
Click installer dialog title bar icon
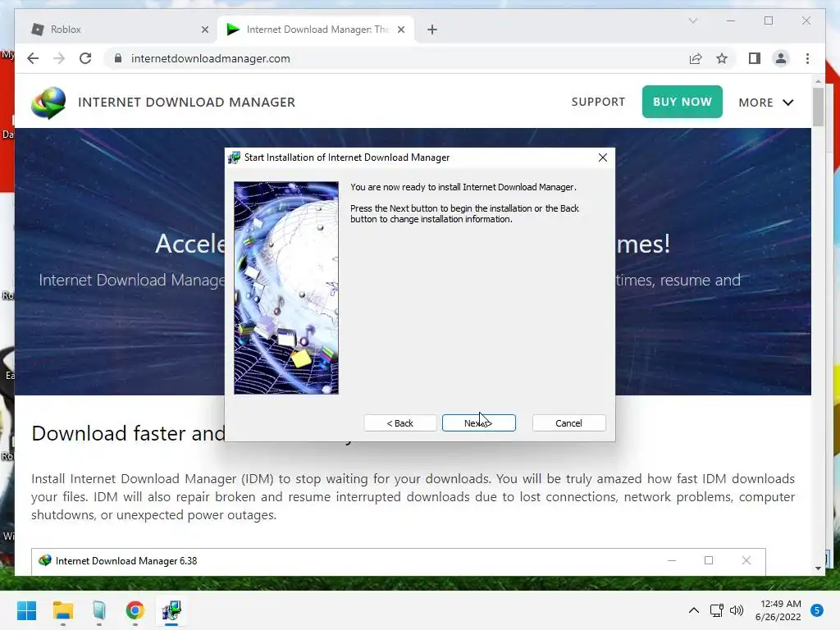[234, 157]
